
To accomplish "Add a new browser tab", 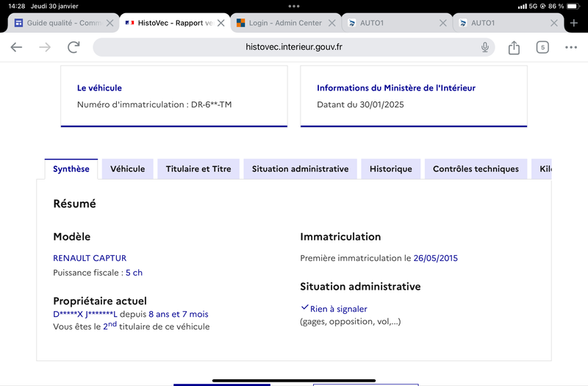I will (x=574, y=23).
